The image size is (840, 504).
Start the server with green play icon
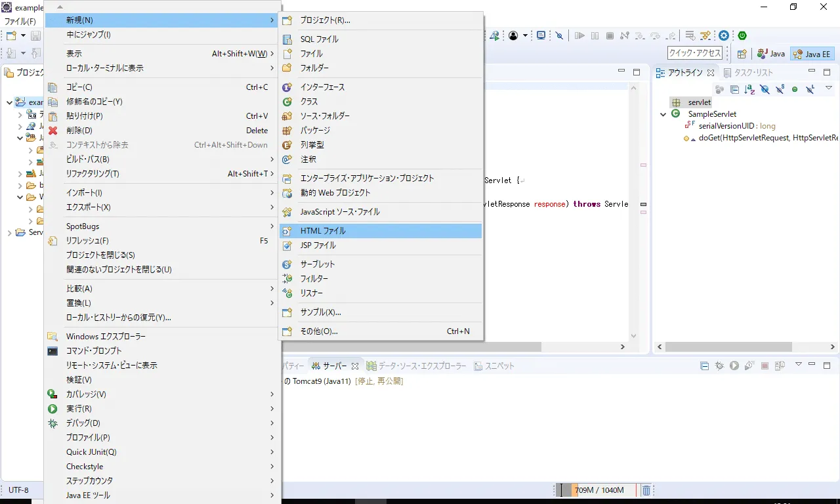[734, 366]
